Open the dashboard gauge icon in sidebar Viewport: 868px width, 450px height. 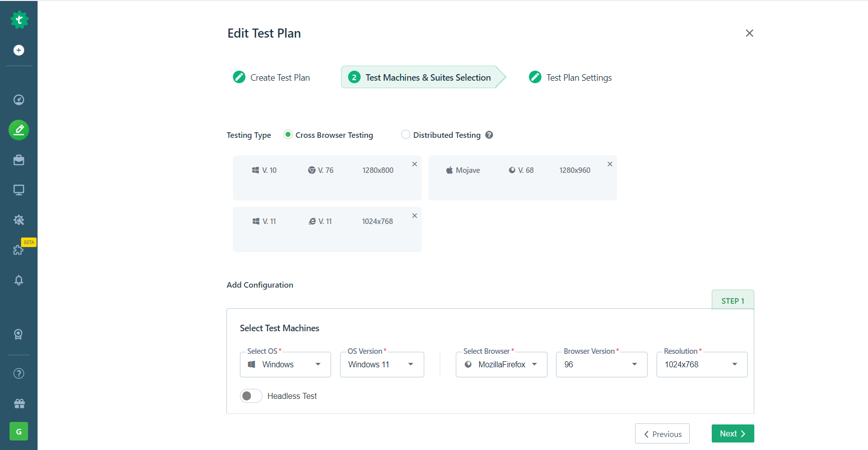[x=19, y=100]
